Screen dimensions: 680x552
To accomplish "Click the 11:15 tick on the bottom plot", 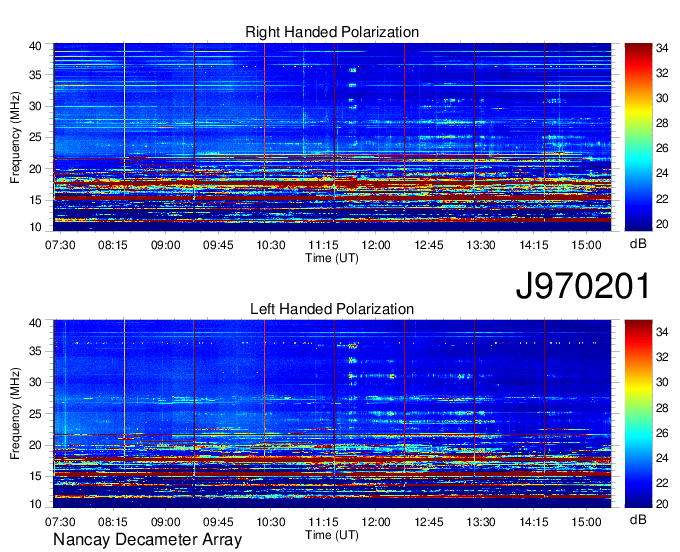I will pyautogui.click(x=324, y=522).
